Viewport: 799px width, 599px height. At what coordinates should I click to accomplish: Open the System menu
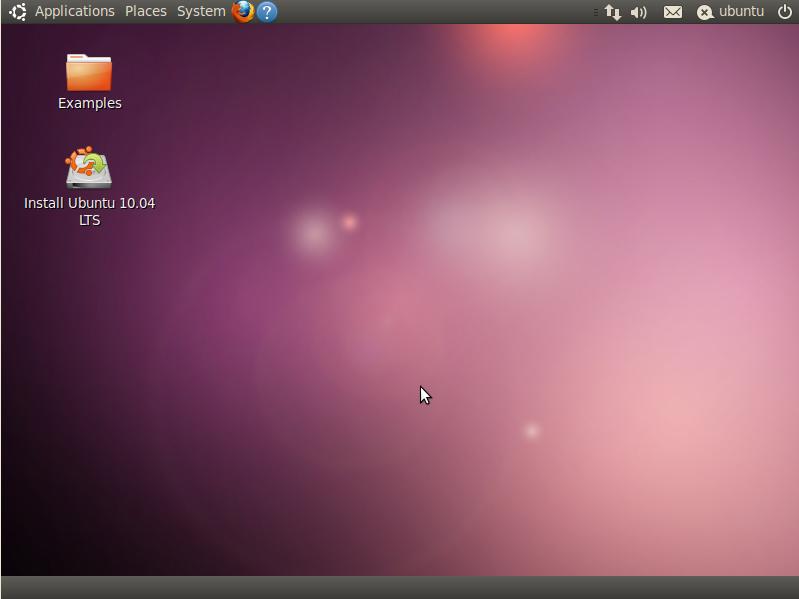[201, 11]
